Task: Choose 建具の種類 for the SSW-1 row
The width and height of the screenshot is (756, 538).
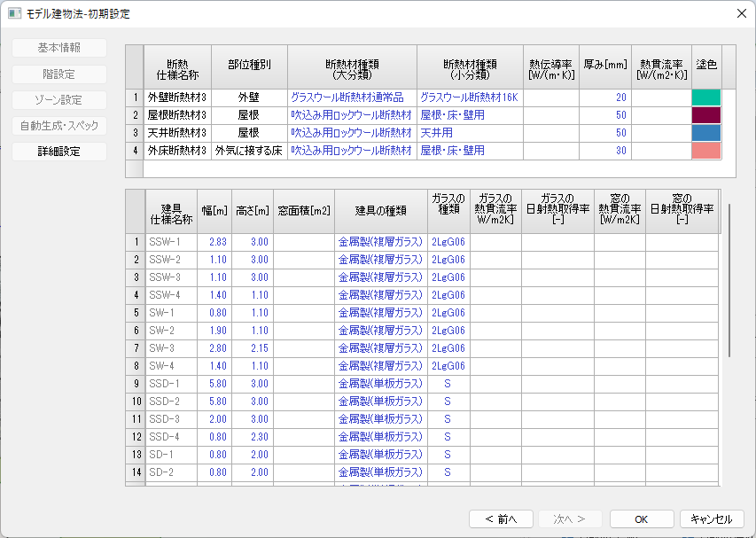Action: [380, 241]
